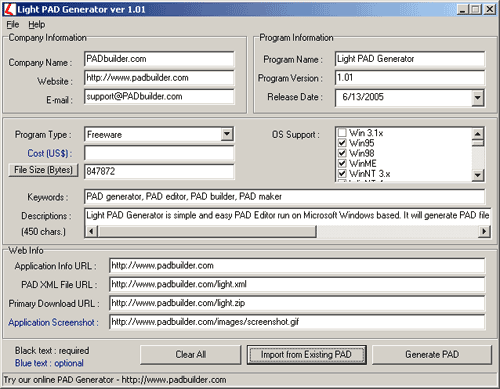Click OS Support list down arrow

[478, 175]
